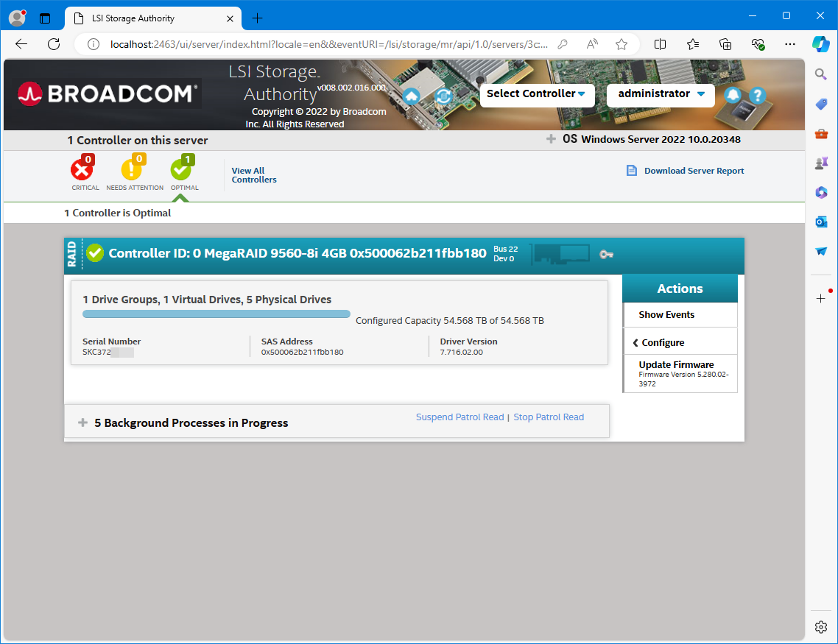Viewport: 838px width, 644px height.
Task: Click View All Controllers link
Action: [x=254, y=175]
